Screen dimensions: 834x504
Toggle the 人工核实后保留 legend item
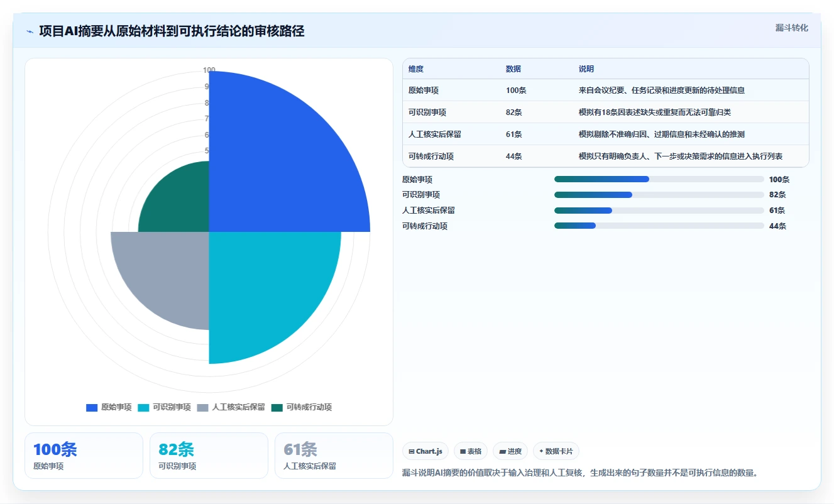click(x=231, y=407)
